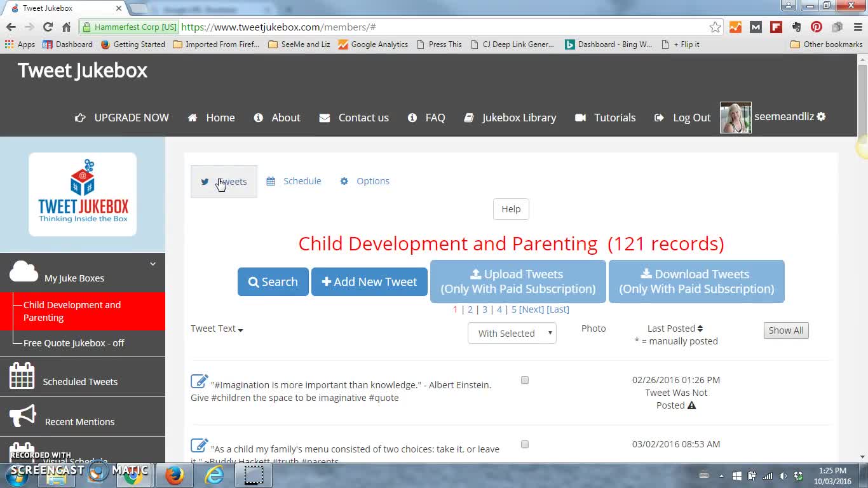Viewport: 868px width, 488px height.
Task: Click the Help button
Action: (511, 209)
